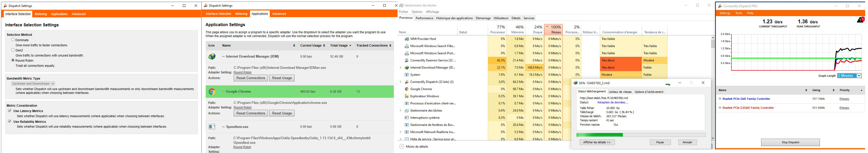
Task: Open the Graph Length dropdown
Action: (x=849, y=75)
